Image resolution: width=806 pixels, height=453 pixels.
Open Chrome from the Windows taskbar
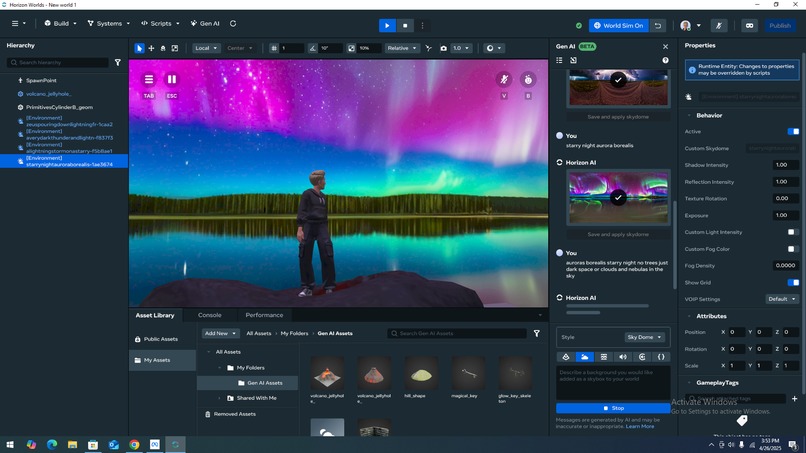134,445
